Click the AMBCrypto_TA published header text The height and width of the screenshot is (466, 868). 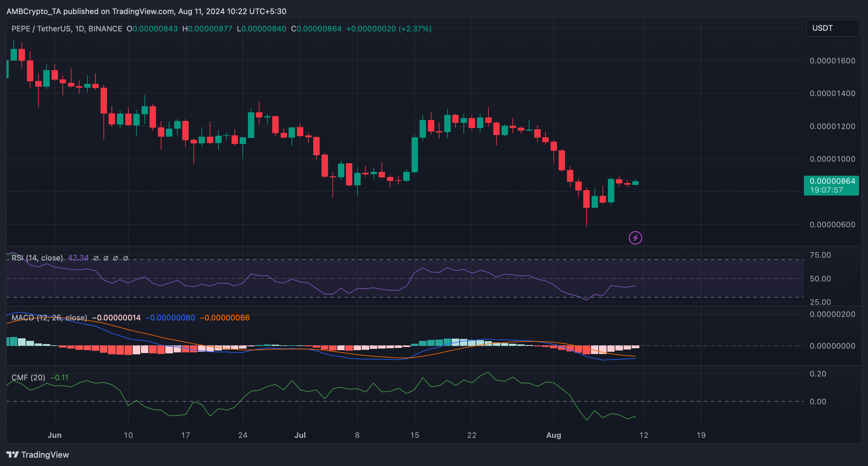pos(146,11)
